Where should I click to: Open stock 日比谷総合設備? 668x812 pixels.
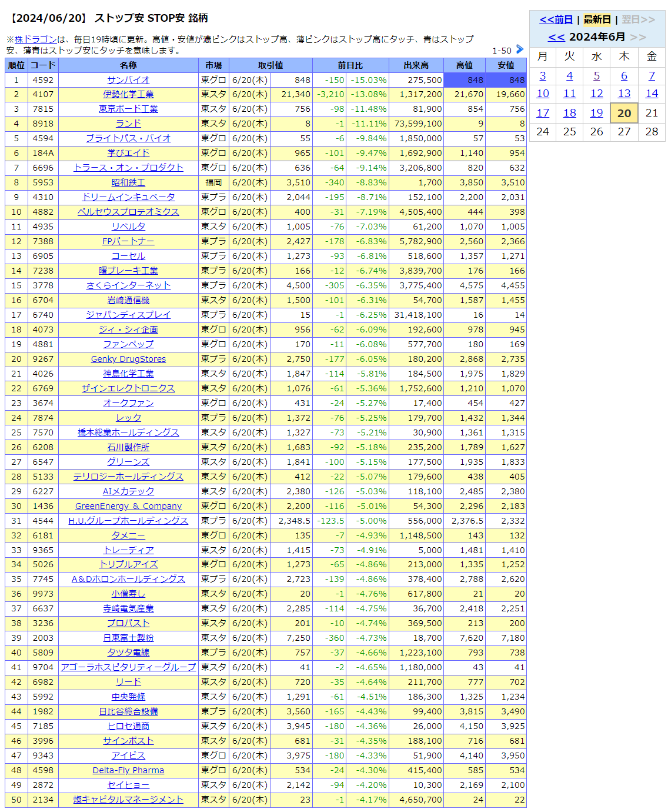tap(128, 712)
